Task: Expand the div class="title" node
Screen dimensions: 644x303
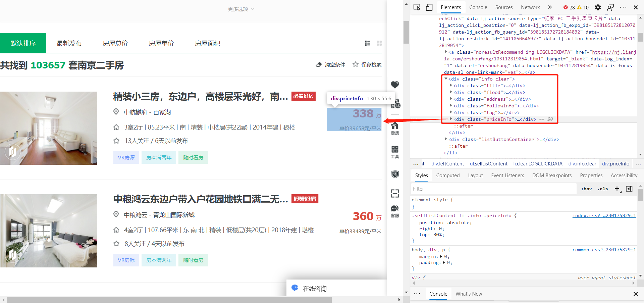Action: [x=451, y=86]
